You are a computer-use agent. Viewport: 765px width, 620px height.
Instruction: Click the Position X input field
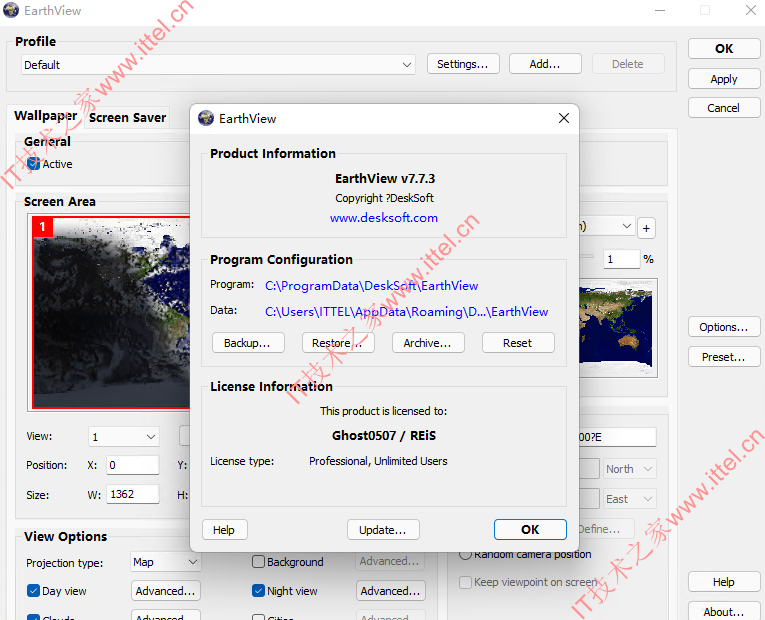click(133, 465)
